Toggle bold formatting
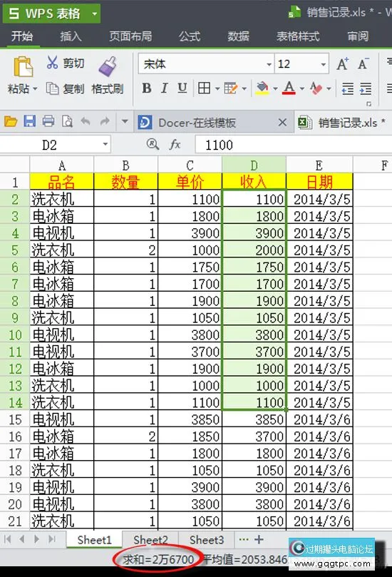This screenshot has width=392, height=577. coord(146,88)
